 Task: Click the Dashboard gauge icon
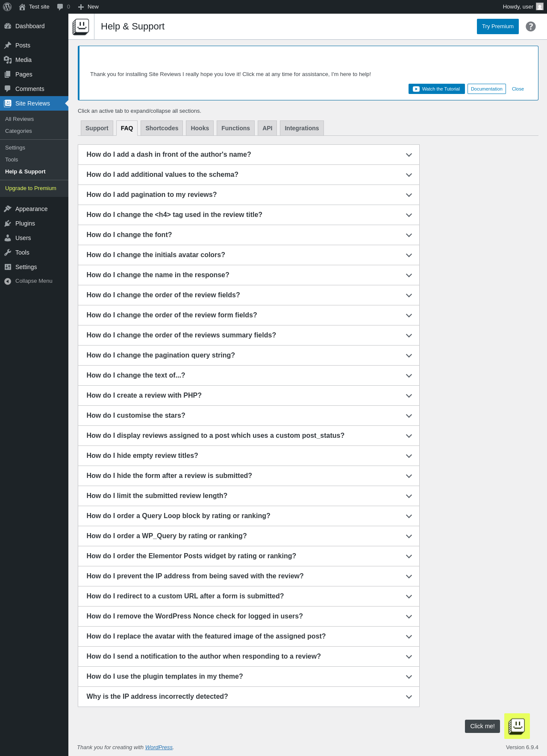[x=8, y=26]
